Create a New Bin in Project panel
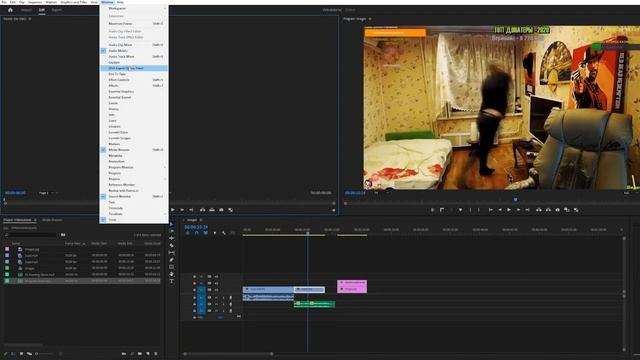Image resolution: width=640 pixels, height=360 pixels. tap(140, 353)
